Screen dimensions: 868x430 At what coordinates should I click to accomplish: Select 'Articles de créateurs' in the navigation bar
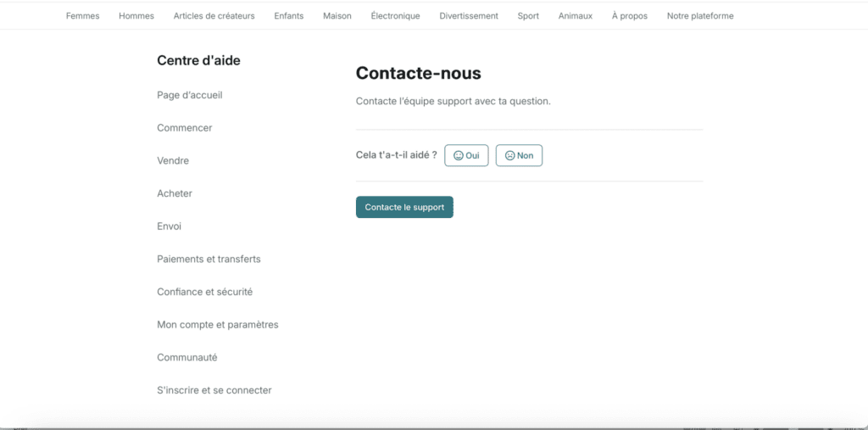coord(214,16)
